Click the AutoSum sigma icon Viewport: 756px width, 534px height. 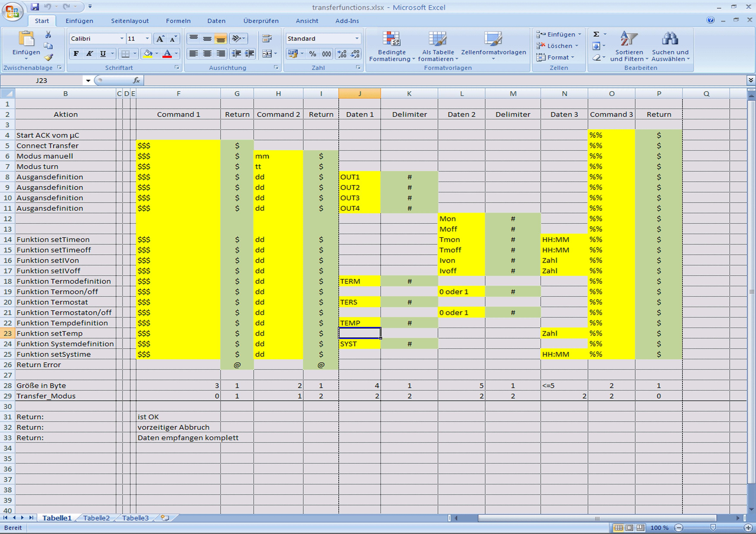point(596,34)
